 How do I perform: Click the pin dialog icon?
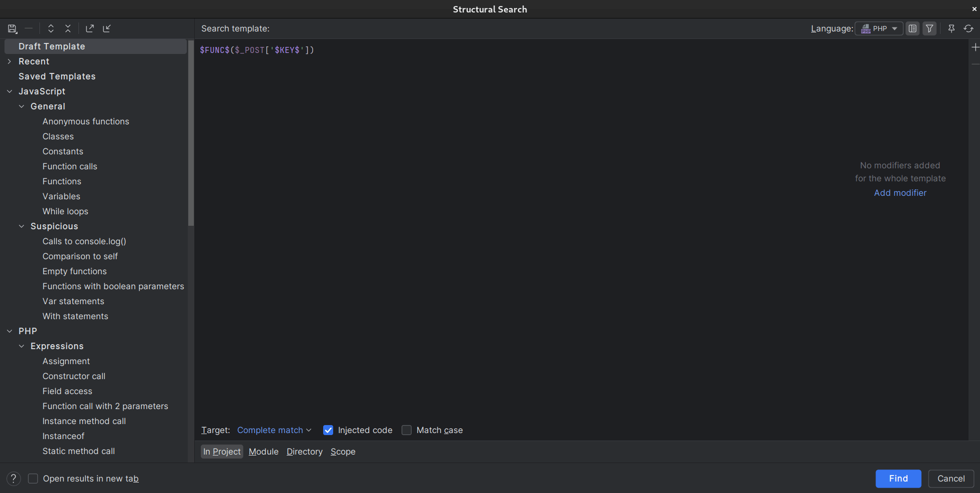(952, 28)
